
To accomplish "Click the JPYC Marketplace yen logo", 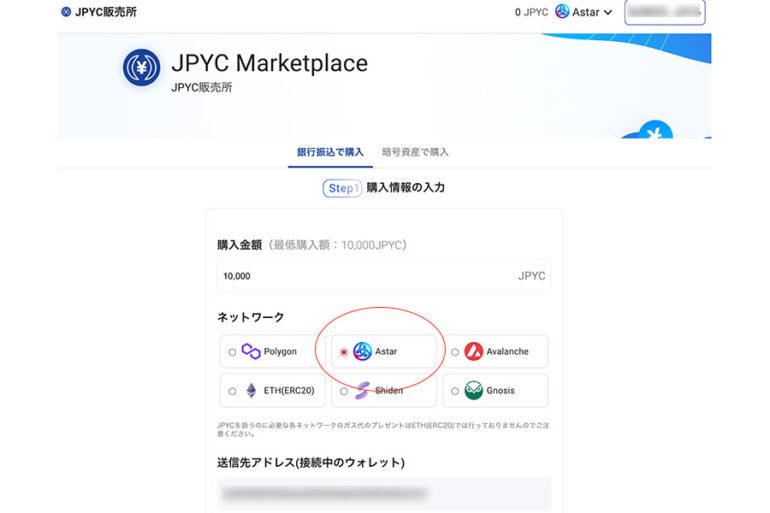I will 141,67.
